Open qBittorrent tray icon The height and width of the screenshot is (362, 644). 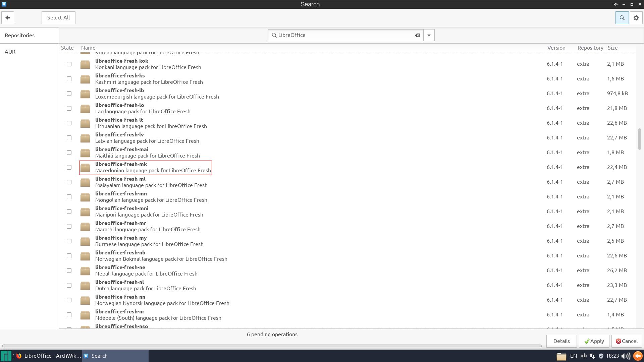coord(583,356)
